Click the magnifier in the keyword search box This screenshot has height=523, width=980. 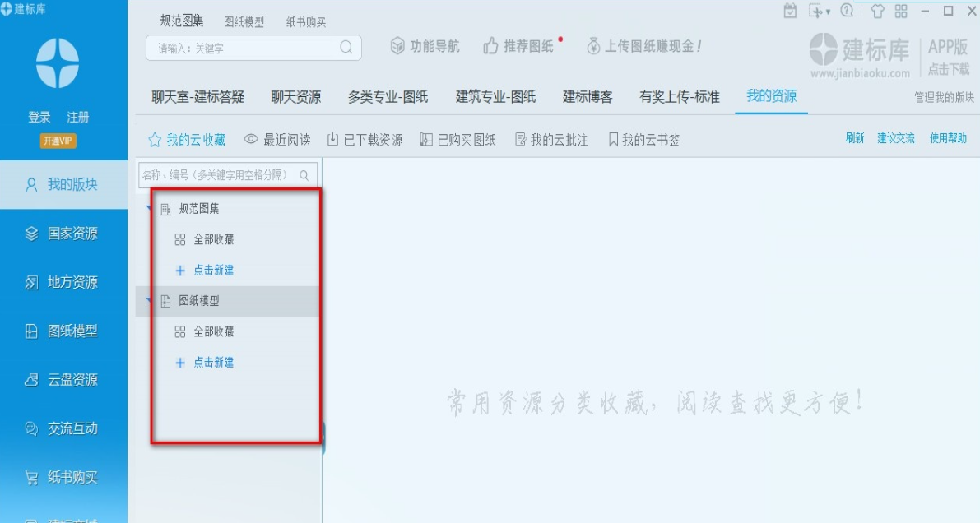[346, 48]
